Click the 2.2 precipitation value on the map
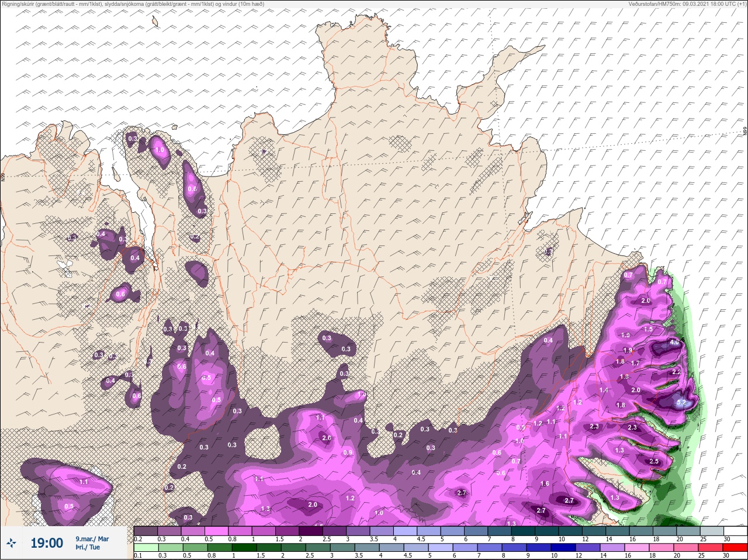This screenshot has width=748, height=560. tap(677, 372)
